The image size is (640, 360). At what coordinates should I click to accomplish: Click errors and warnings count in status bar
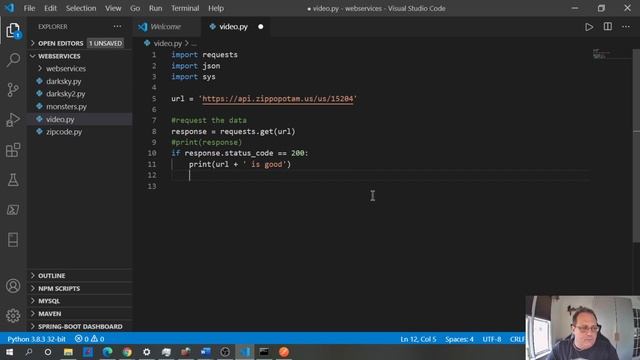pos(89,339)
